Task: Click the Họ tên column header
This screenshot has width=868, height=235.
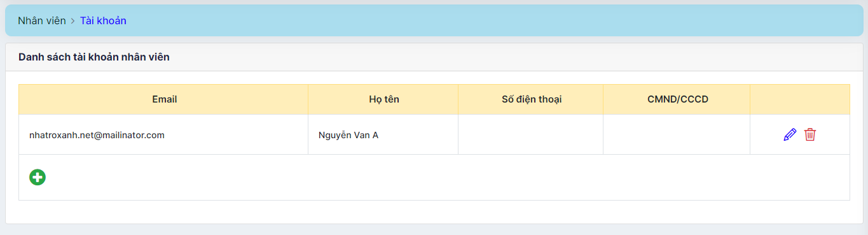Action: [x=383, y=99]
